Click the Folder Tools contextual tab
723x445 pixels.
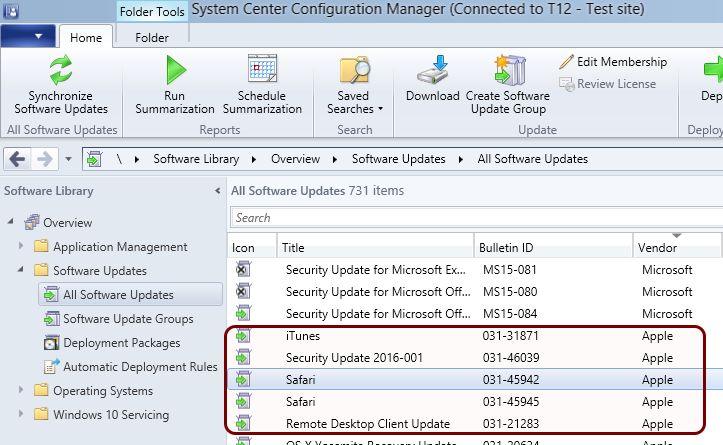click(152, 12)
